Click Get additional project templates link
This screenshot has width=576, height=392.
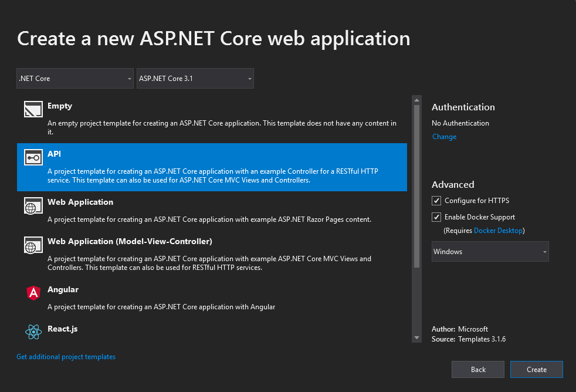[x=66, y=357]
